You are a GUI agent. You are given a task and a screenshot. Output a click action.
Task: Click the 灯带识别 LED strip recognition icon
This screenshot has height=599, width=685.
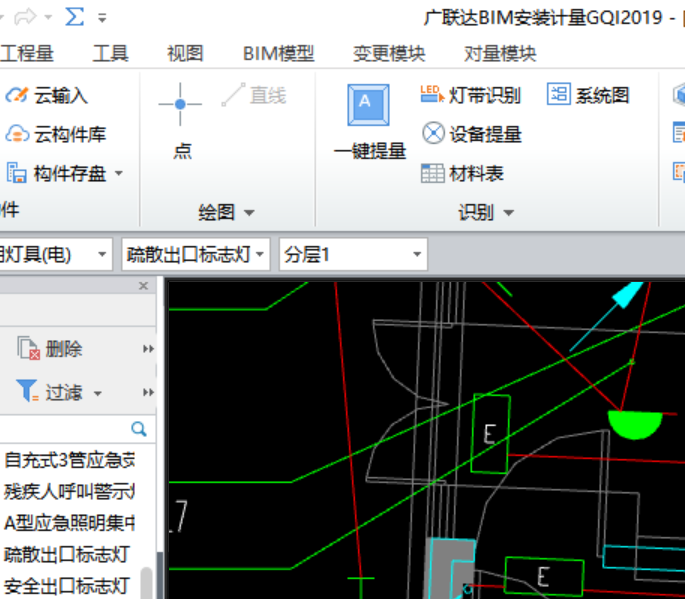432,95
